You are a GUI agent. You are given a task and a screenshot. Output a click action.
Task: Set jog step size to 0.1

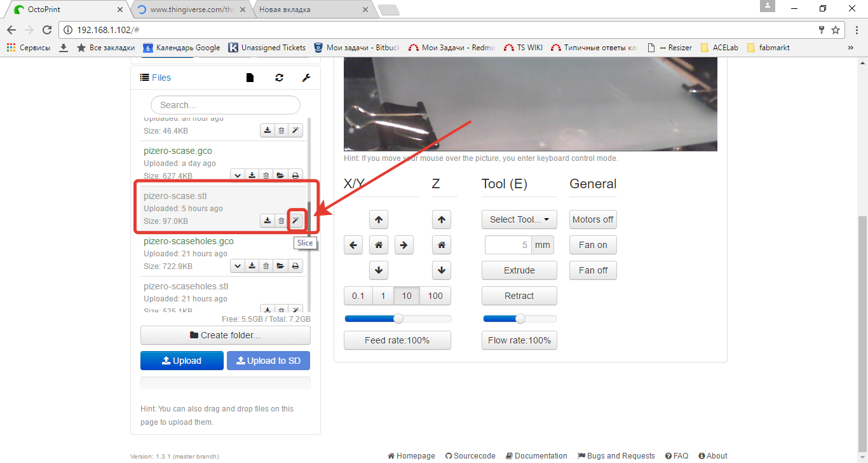coord(358,296)
